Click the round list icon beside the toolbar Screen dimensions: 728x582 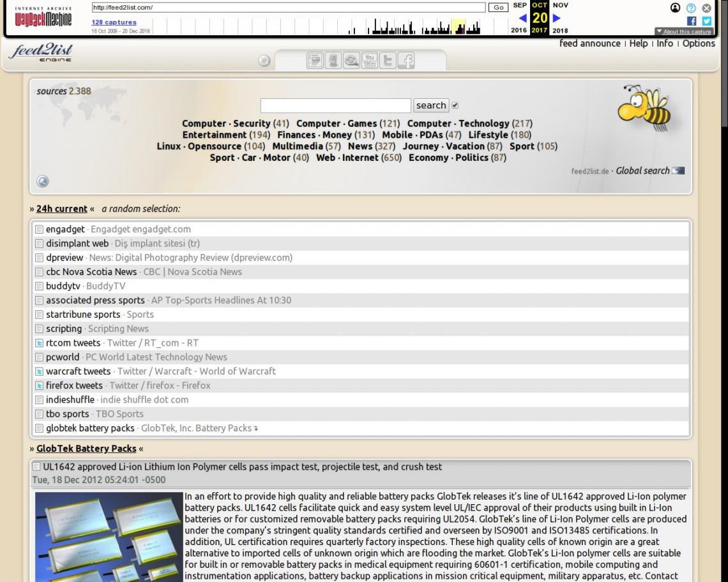[x=264, y=61]
